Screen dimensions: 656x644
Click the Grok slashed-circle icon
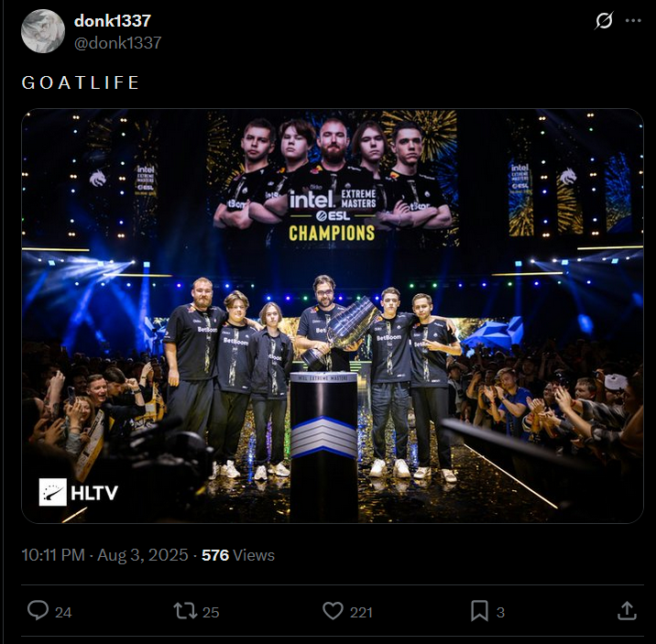click(604, 20)
